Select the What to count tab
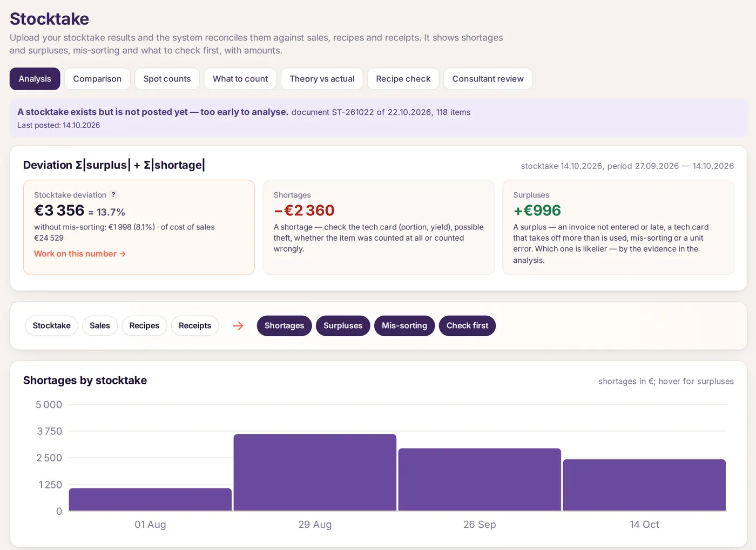This screenshot has height=550, width=756. 240,79
